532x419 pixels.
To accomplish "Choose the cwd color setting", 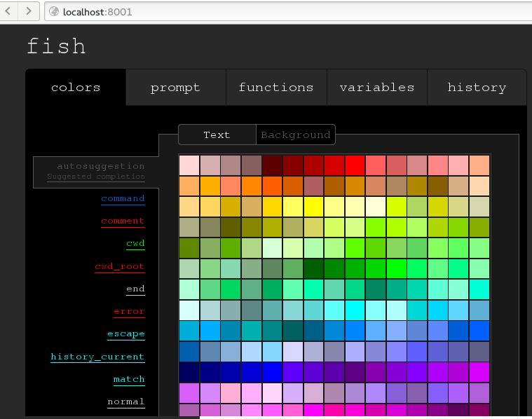I will click(135, 244).
